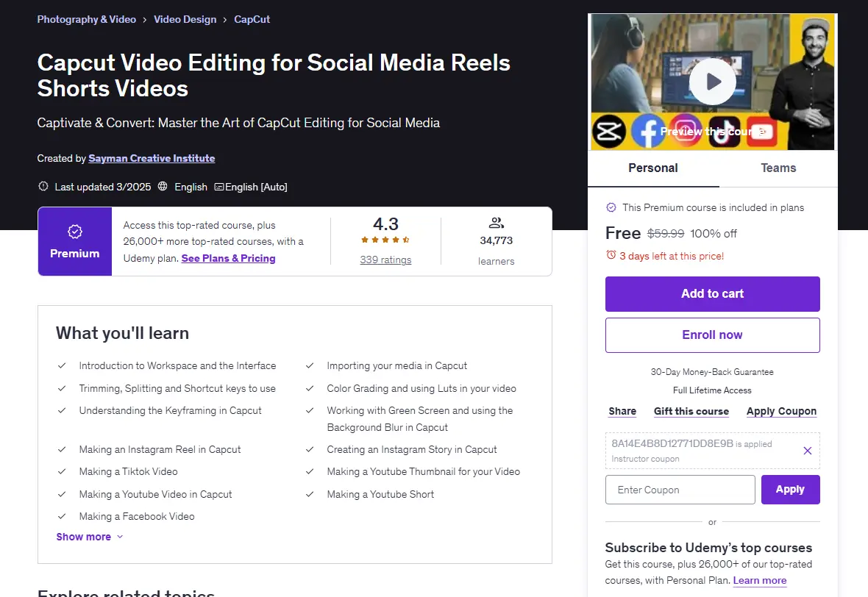
Task: Click the Premium badge icon
Action: coord(75,232)
